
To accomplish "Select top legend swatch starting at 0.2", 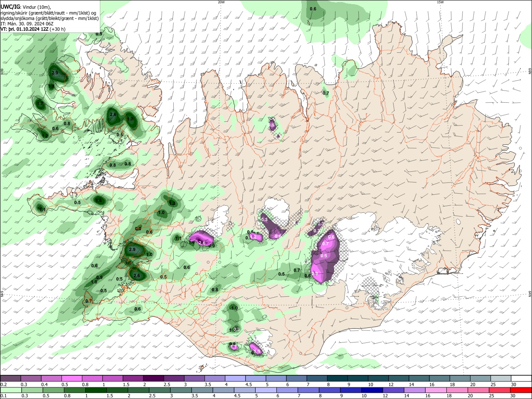I will (x=10, y=378).
